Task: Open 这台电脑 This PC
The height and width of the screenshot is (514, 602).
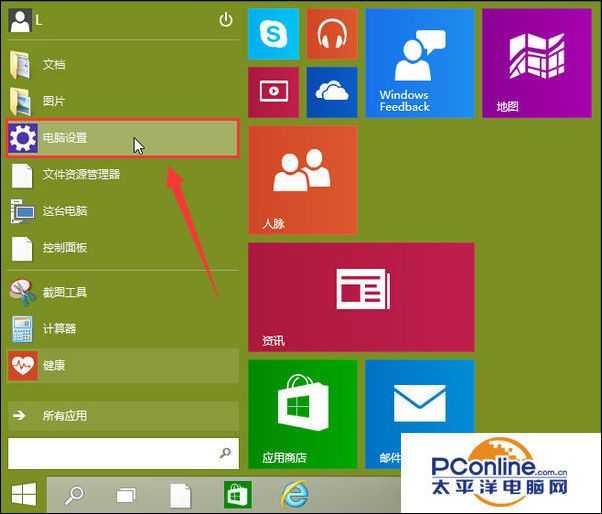Action: [123, 211]
